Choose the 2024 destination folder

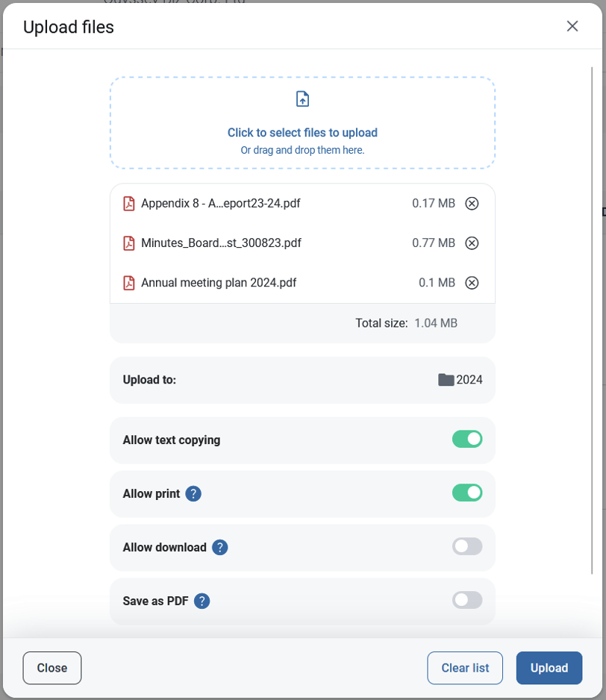pyautogui.click(x=460, y=380)
